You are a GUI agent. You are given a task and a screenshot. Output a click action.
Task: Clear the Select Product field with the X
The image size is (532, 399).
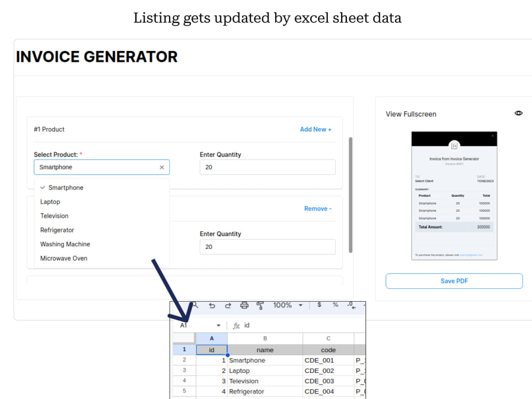pos(162,167)
